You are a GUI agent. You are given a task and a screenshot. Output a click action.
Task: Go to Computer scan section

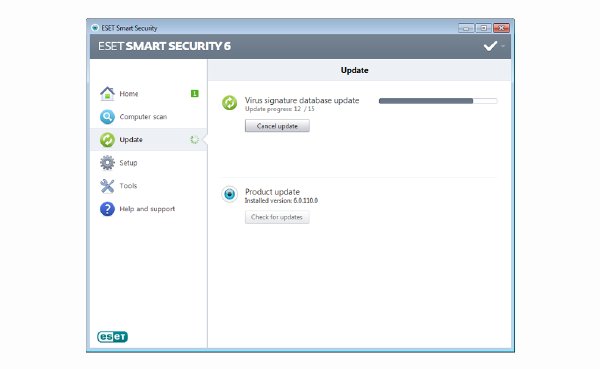pyautogui.click(x=149, y=117)
